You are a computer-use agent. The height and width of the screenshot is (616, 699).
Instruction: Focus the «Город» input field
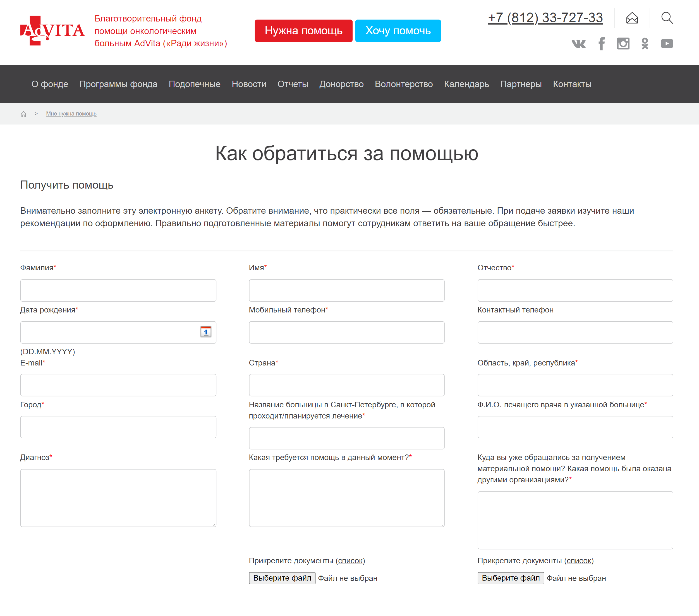[118, 427]
